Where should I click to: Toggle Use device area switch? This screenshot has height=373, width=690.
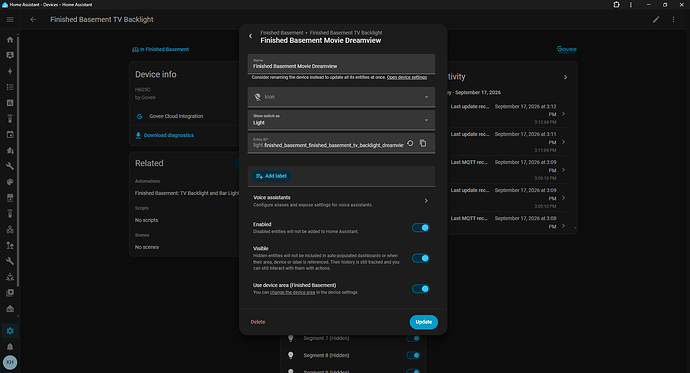pos(420,289)
